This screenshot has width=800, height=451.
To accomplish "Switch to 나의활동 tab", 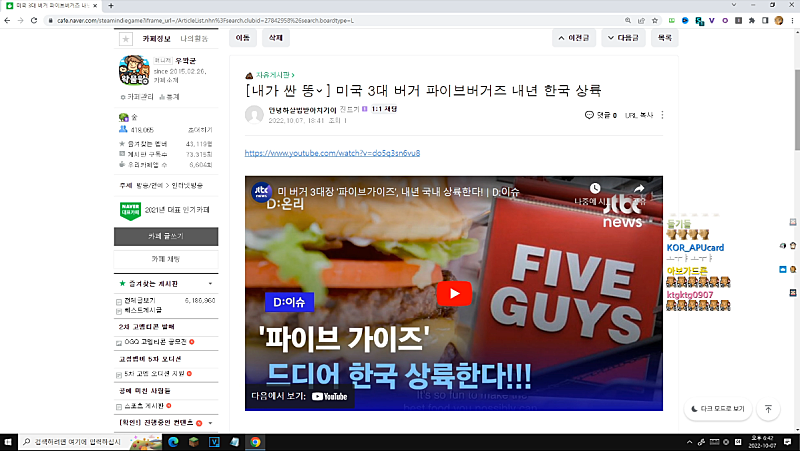I will tap(194, 38).
